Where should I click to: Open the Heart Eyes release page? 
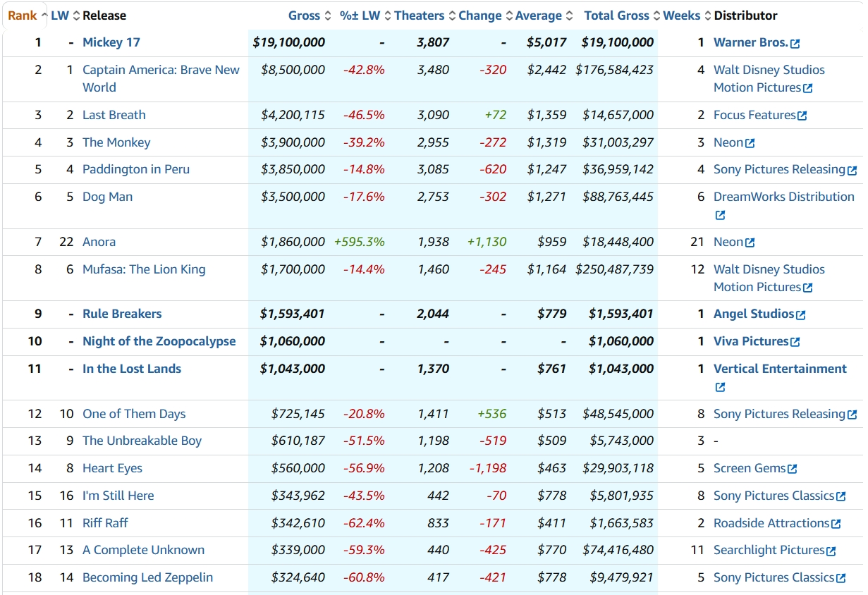pos(112,468)
